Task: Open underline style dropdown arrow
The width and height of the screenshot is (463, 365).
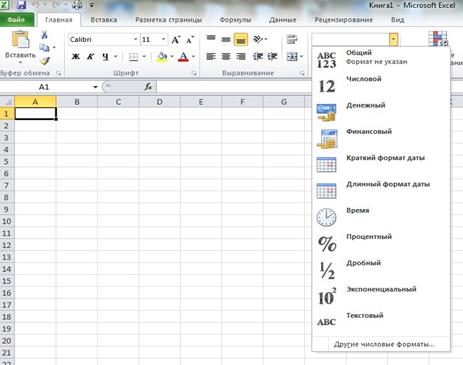Action: click(115, 57)
